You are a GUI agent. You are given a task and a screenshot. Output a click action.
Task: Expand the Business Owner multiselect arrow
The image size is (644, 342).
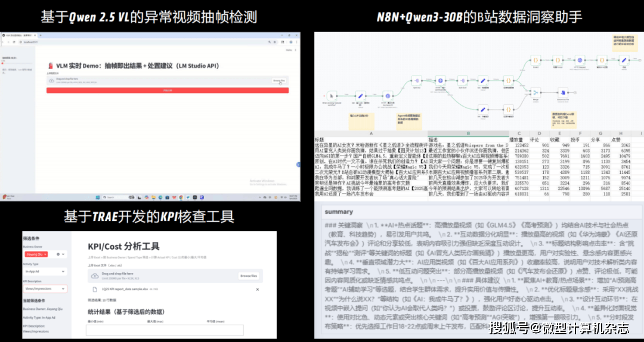point(64,254)
